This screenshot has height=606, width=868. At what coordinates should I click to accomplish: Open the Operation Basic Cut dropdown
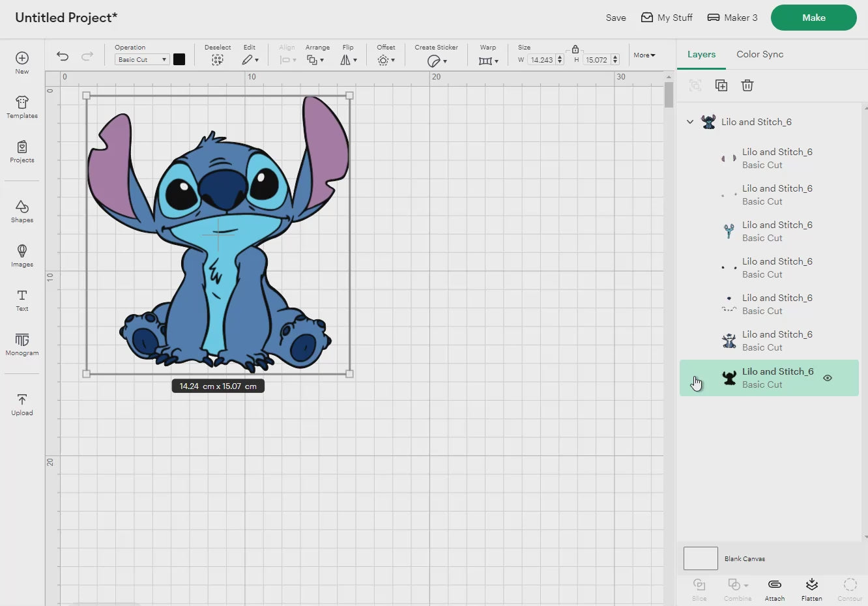[142, 59]
